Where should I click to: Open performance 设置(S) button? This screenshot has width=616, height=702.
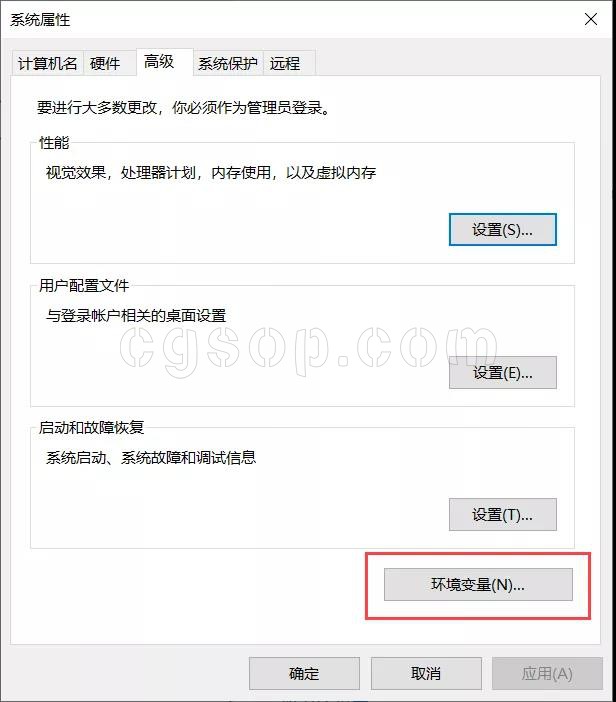(503, 230)
